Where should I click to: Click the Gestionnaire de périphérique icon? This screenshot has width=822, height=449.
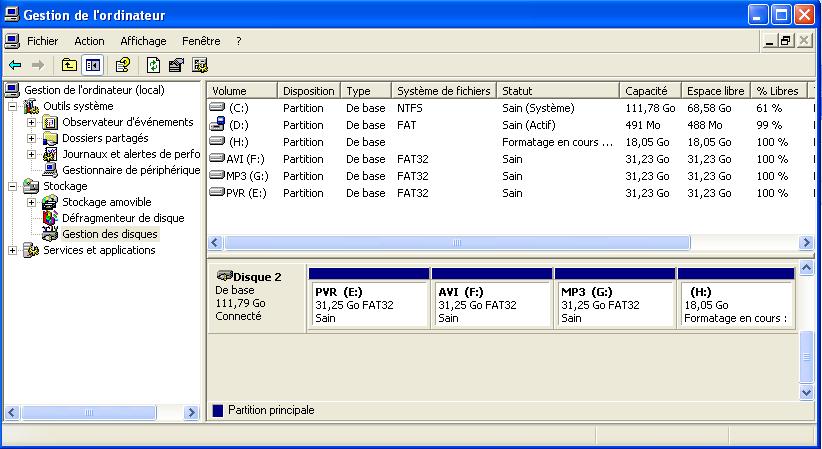(50, 170)
